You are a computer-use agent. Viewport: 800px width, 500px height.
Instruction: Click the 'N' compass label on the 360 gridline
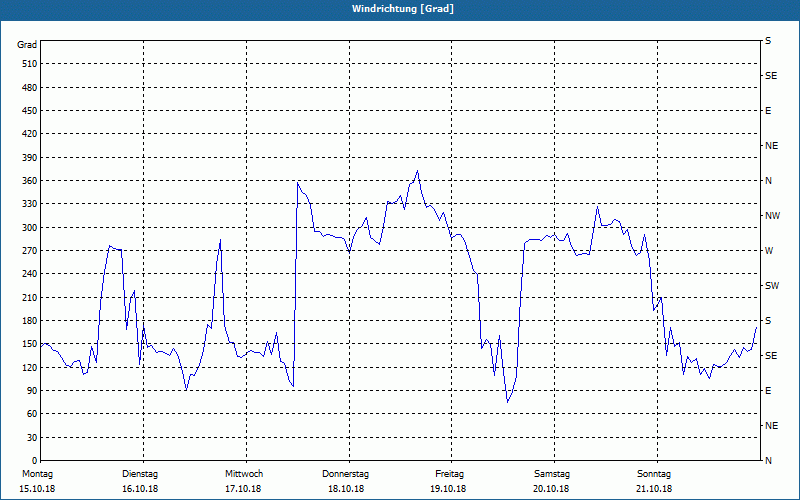pyautogui.click(x=768, y=181)
